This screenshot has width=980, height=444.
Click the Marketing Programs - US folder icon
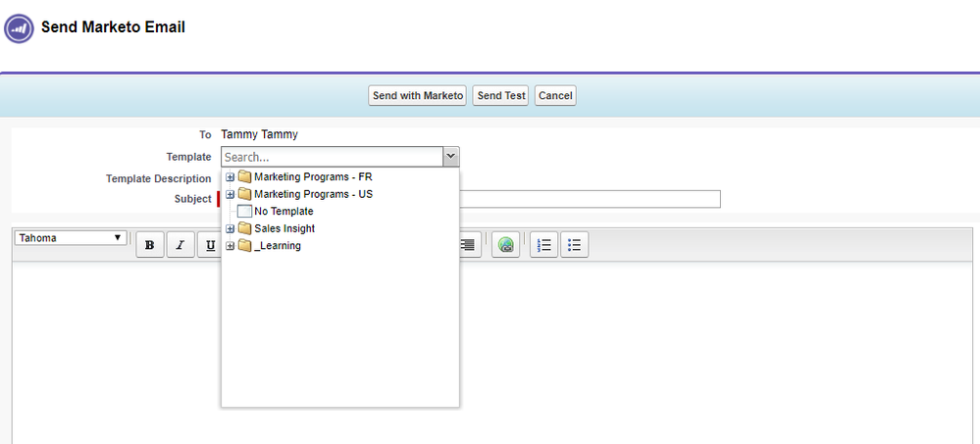pos(244,194)
